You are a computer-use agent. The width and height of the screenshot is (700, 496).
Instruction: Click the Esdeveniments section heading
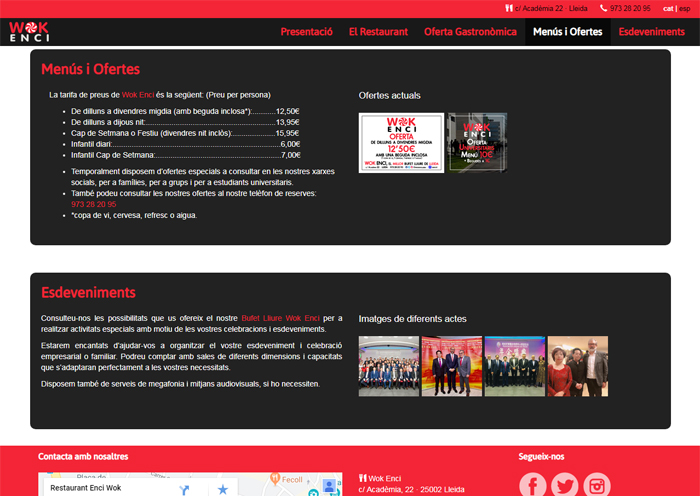(88, 292)
